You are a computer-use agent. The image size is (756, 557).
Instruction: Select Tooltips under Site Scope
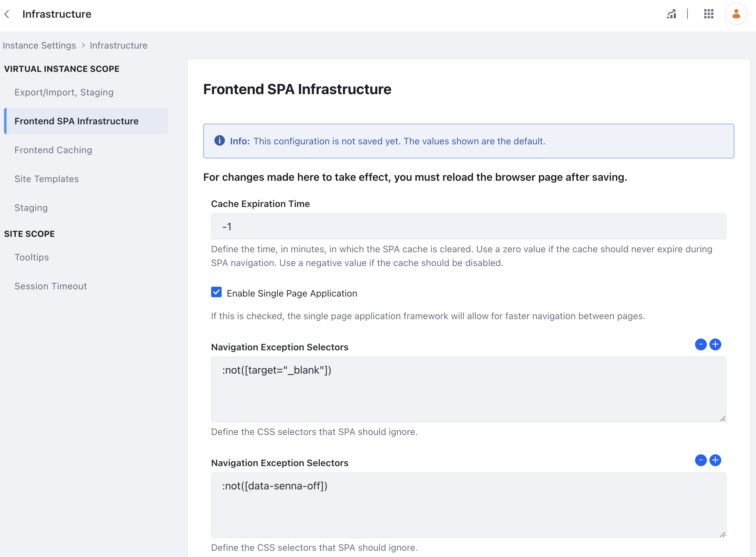pyautogui.click(x=32, y=257)
